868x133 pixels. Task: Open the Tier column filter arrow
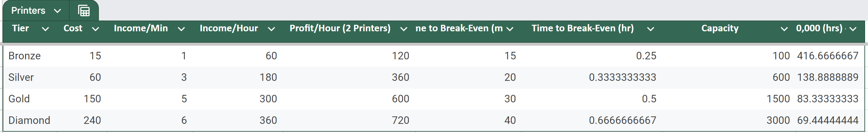[45, 29]
